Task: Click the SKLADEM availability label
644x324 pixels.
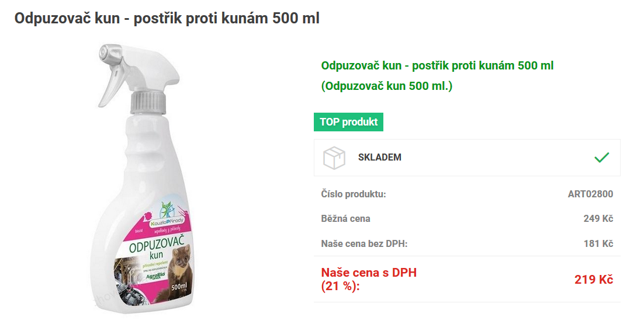Action: 379,158
